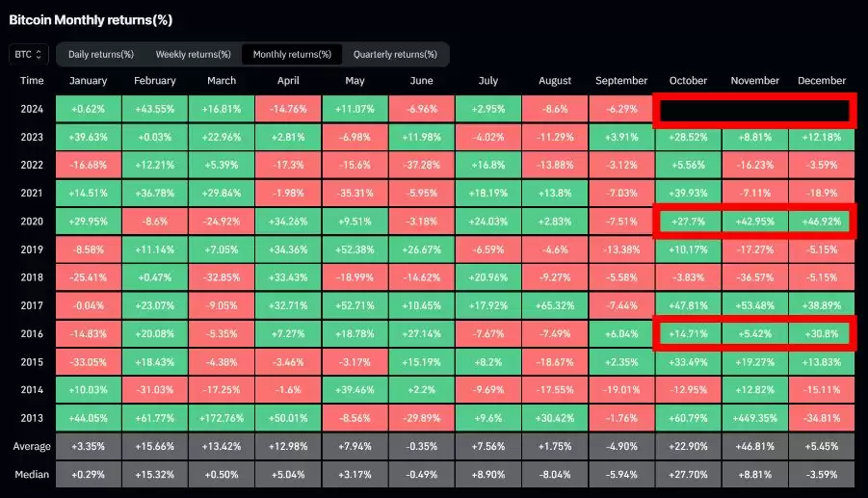Select the +43.55% February 2024 cell
Image resolution: width=868 pixels, height=498 pixels.
coord(154,109)
